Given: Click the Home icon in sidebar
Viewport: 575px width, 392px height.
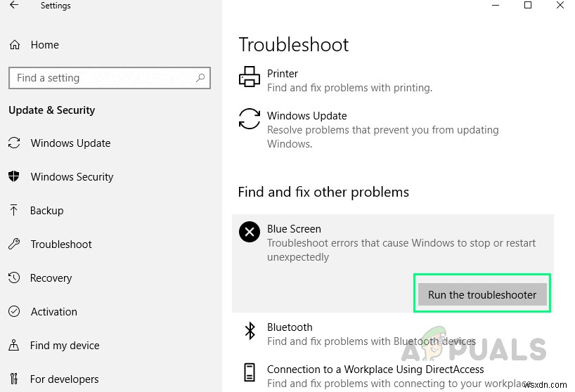Looking at the screenshot, I should pos(15,45).
